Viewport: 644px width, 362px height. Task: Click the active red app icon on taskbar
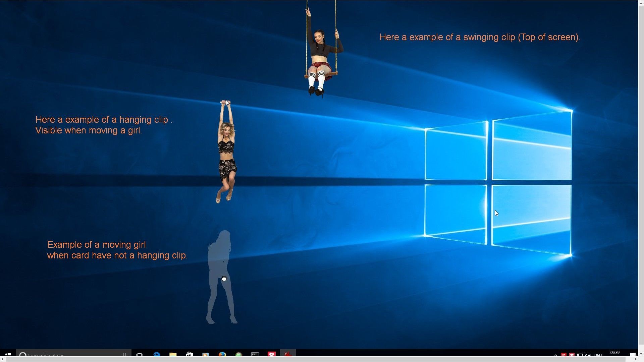click(x=288, y=354)
